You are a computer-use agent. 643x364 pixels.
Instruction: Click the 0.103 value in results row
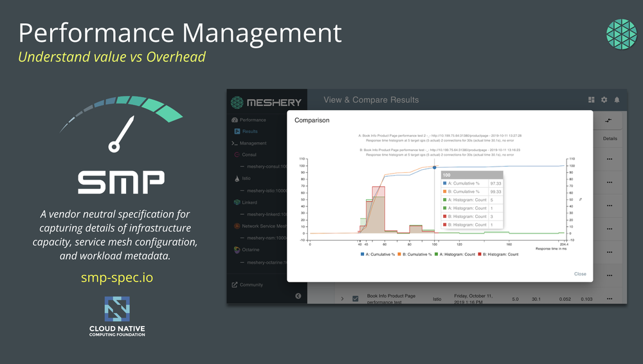point(586,299)
